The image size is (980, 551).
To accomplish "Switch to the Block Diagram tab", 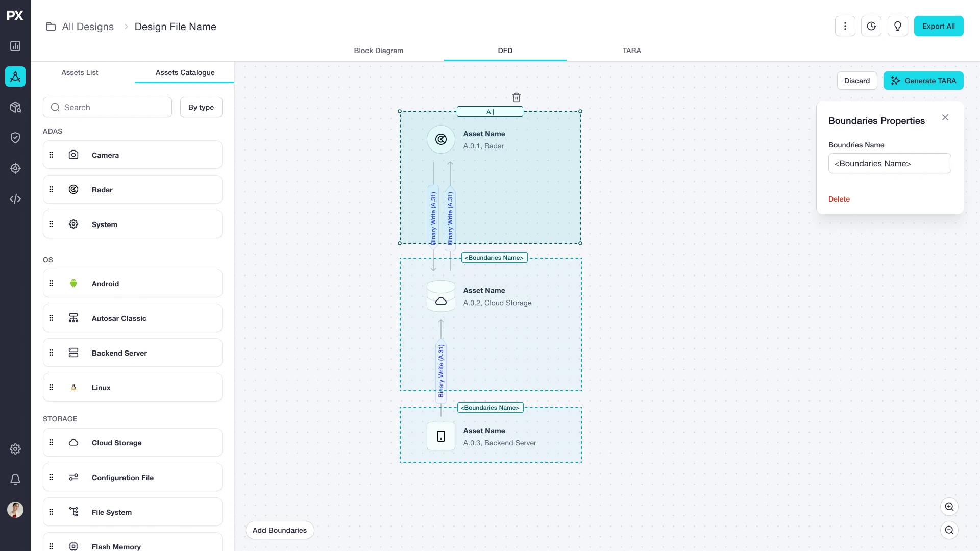I will [x=379, y=51].
